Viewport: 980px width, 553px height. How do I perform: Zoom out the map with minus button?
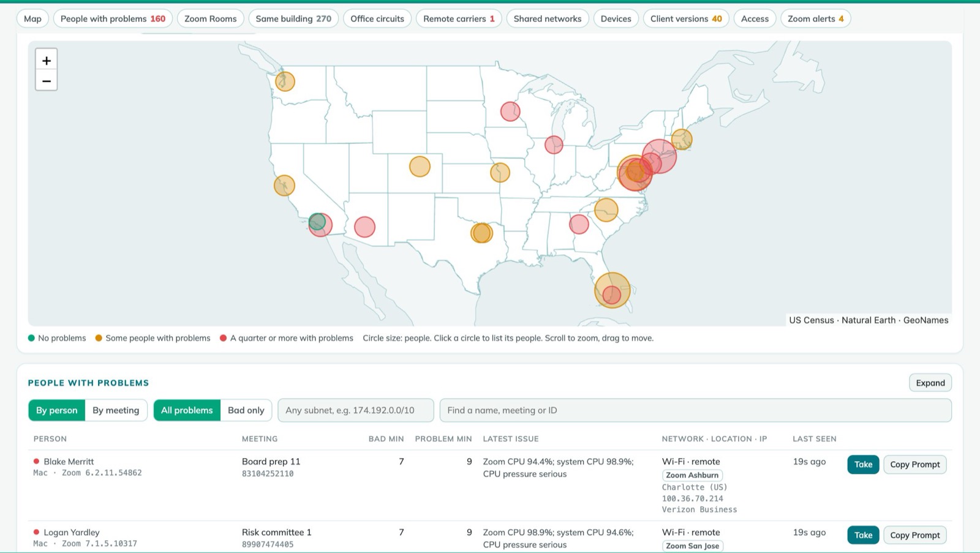[46, 81]
